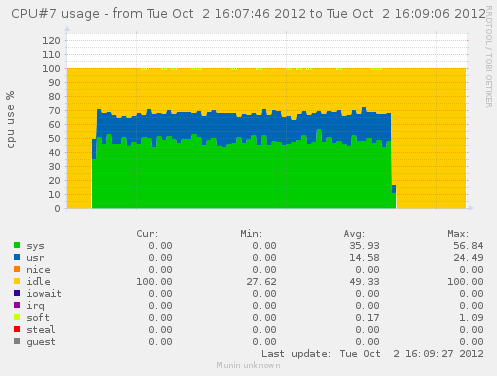497x376 pixels.
Task: Click the Avg: column header
Action: pyautogui.click(x=354, y=234)
